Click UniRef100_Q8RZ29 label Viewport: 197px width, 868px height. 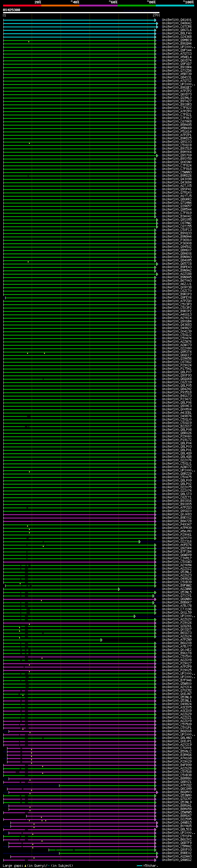[177, 474]
